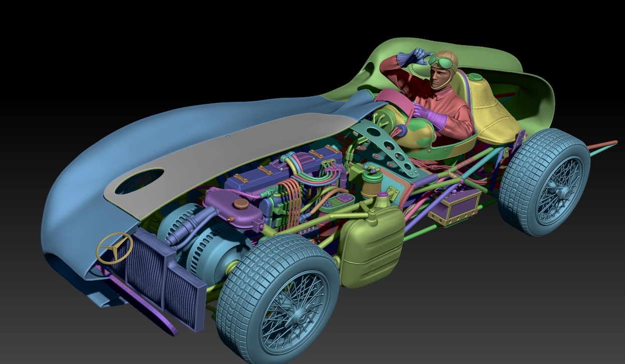This screenshot has height=364, width=625.
Task: Click the rear wheel's wire spoke hub
Action: 554,191
